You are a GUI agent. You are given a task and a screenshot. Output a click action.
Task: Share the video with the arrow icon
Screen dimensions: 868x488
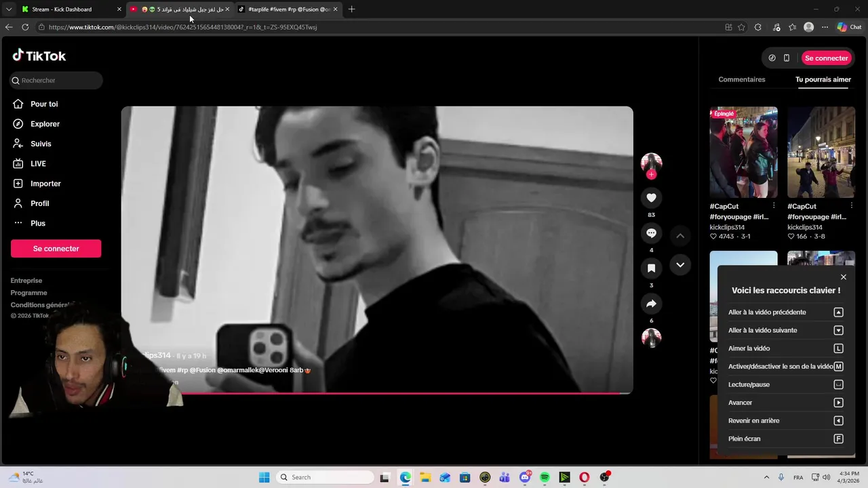click(651, 304)
